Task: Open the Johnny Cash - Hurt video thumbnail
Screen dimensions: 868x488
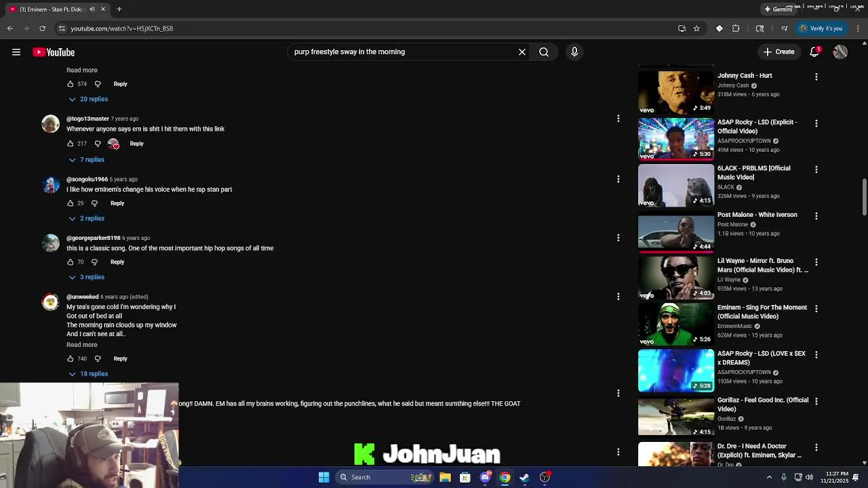Action: [x=676, y=91]
